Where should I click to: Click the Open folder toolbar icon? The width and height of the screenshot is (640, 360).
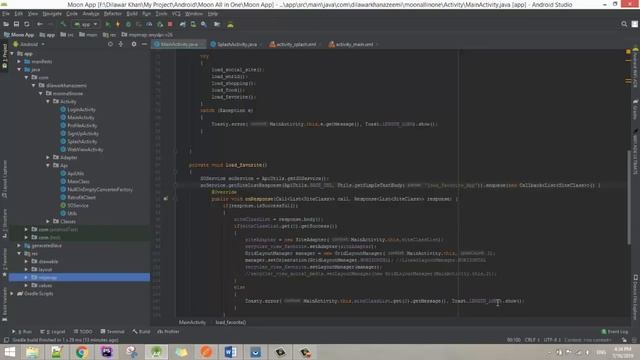coord(6,24)
